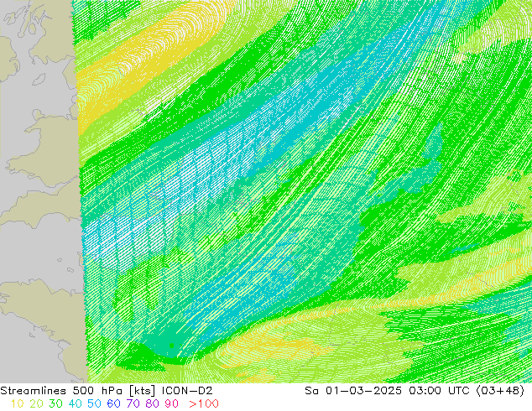Select the timestamp "Sa 01-03-2025 03:00 UTC (03+48)"
The width and height of the screenshot is (532, 411).
click(x=415, y=391)
